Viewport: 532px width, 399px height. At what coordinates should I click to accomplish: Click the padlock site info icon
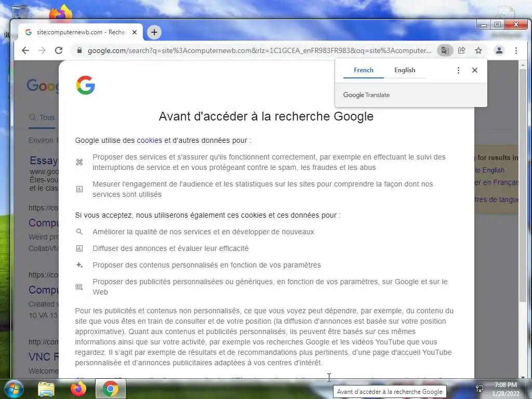tap(79, 50)
